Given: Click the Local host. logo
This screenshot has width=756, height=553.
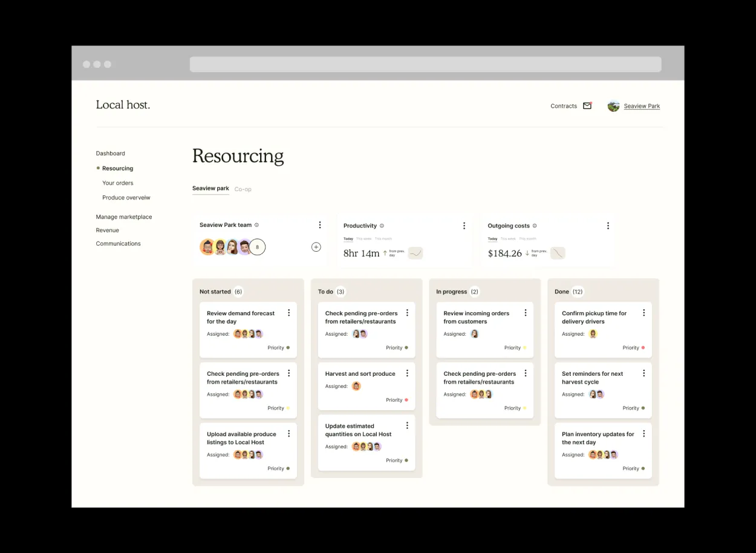Looking at the screenshot, I should tap(123, 105).
